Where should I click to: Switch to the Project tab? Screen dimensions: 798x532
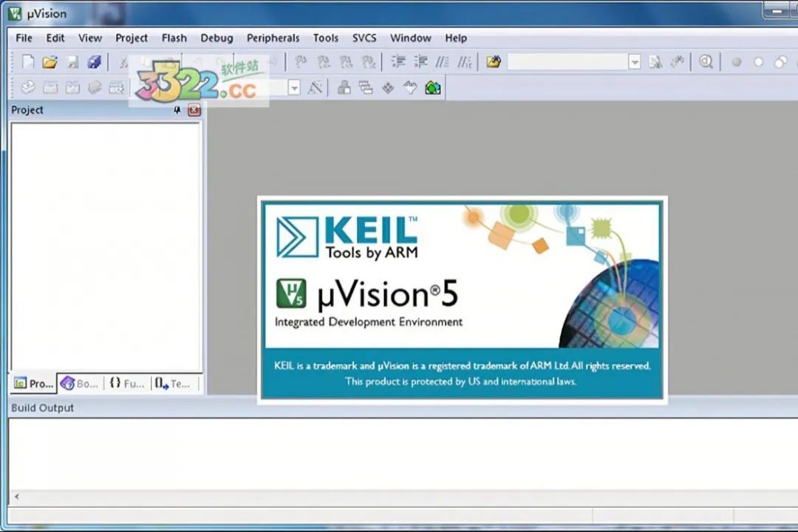pos(33,383)
